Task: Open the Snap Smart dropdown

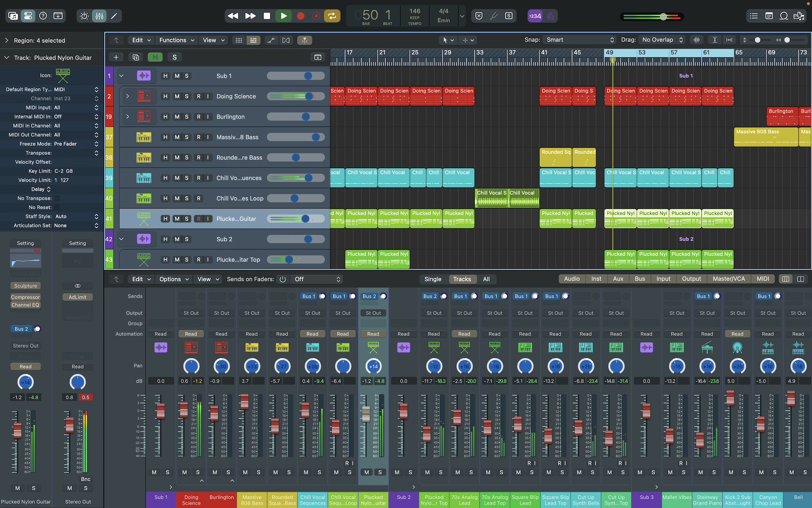Action: [579, 40]
